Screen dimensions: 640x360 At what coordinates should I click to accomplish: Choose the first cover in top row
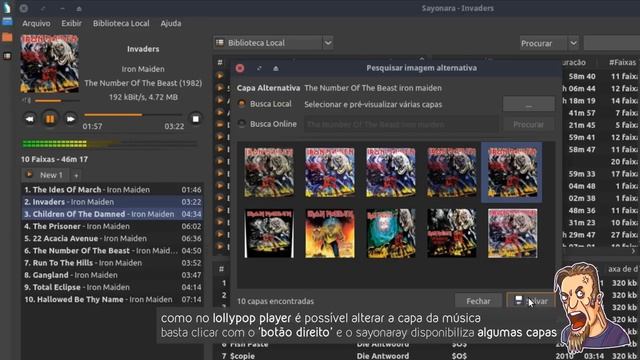(269, 172)
